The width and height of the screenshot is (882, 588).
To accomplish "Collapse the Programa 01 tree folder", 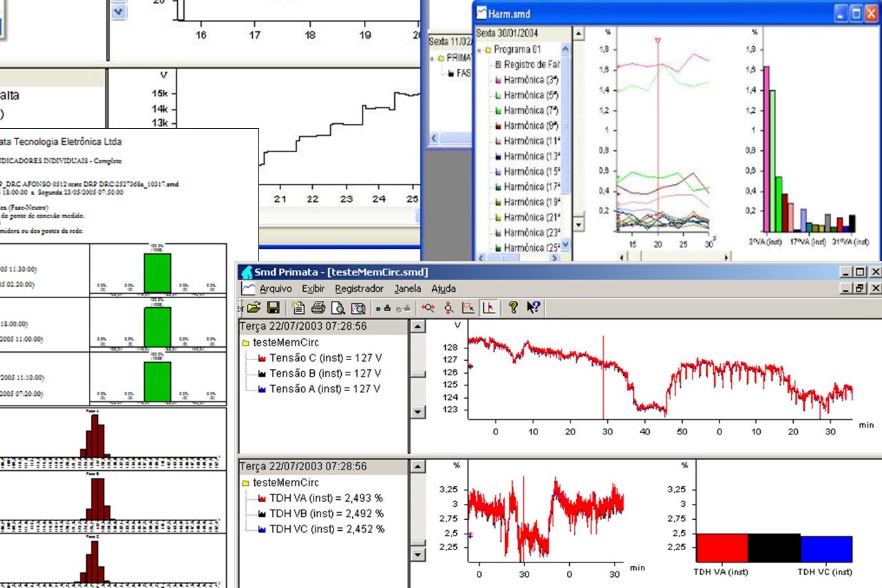I will pos(480,50).
